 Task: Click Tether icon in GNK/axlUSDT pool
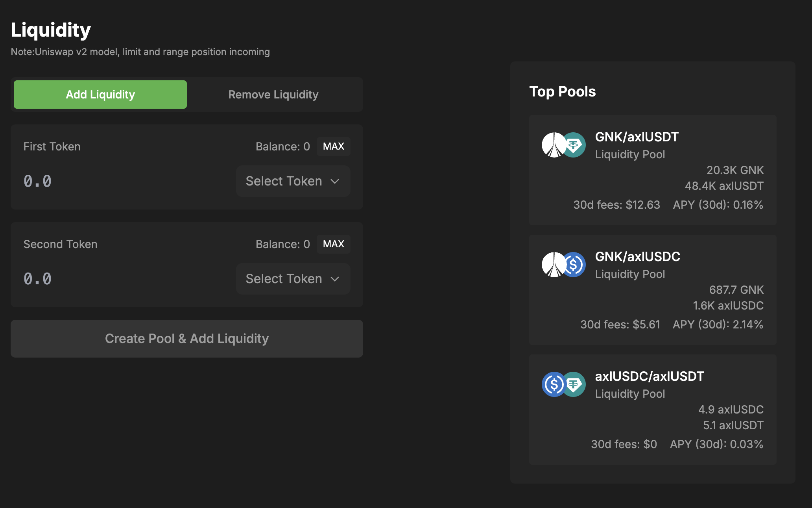coord(575,145)
